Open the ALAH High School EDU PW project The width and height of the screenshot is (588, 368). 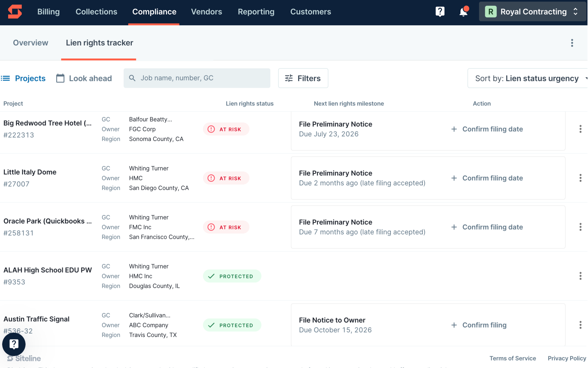(47, 270)
